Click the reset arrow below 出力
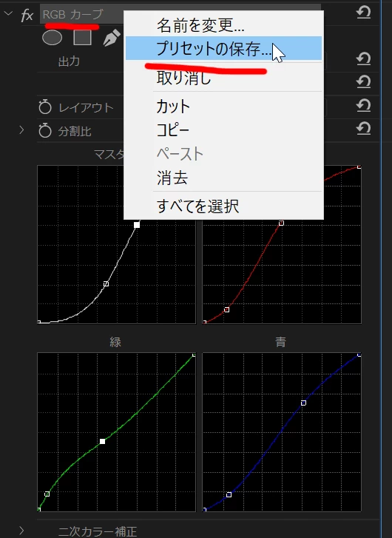The width and height of the screenshot is (392, 538). coord(364,81)
